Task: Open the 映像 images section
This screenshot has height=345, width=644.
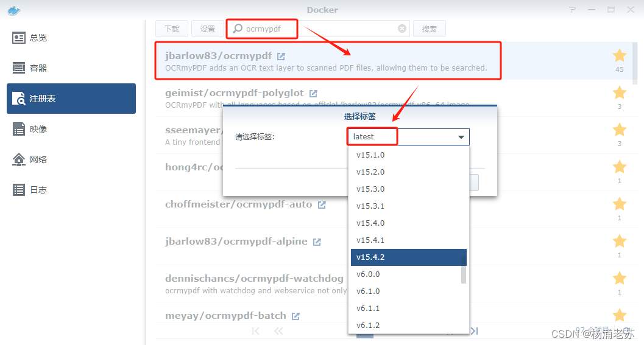Action: click(x=71, y=129)
